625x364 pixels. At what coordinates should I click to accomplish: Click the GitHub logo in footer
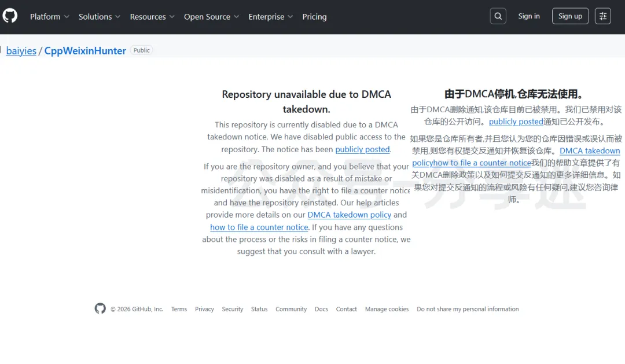(x=100, y=308)
